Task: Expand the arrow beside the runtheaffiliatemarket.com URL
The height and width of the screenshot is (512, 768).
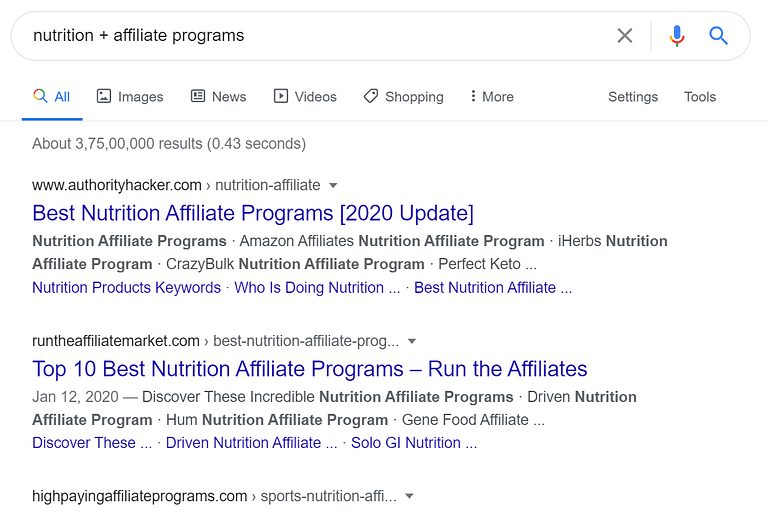Action: coord(412,341)
